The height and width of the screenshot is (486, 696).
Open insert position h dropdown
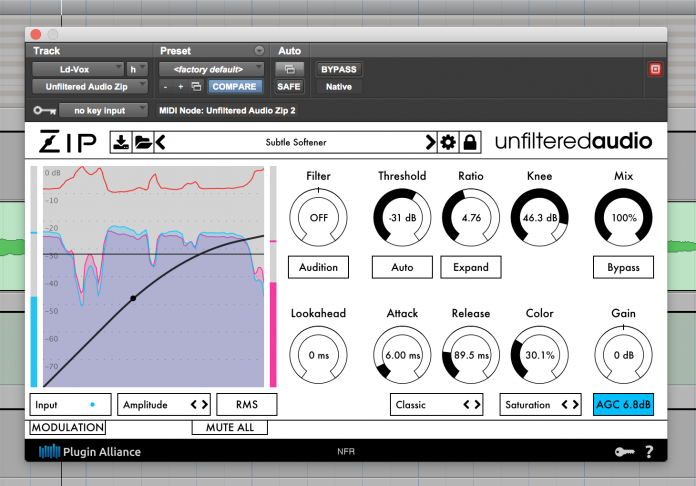pos(137,69)
